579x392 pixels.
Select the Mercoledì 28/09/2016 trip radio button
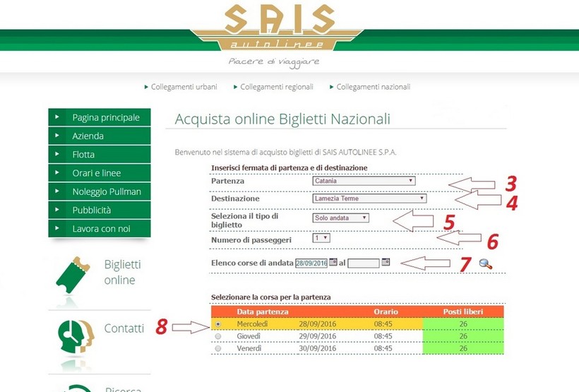click(217, 323)
